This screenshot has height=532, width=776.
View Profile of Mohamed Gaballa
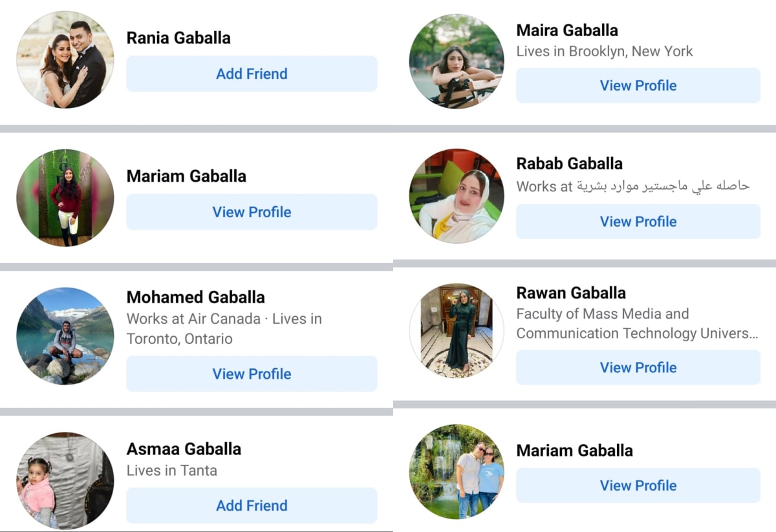tap(252, 374)
